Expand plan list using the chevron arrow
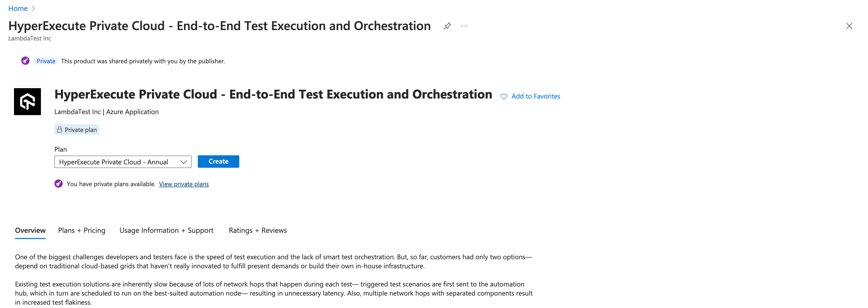The image size is (868, 308). 184,162
